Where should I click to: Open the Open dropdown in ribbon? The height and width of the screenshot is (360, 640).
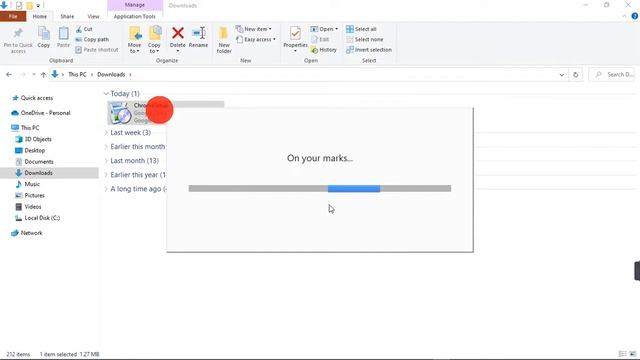tap(324, 29)
